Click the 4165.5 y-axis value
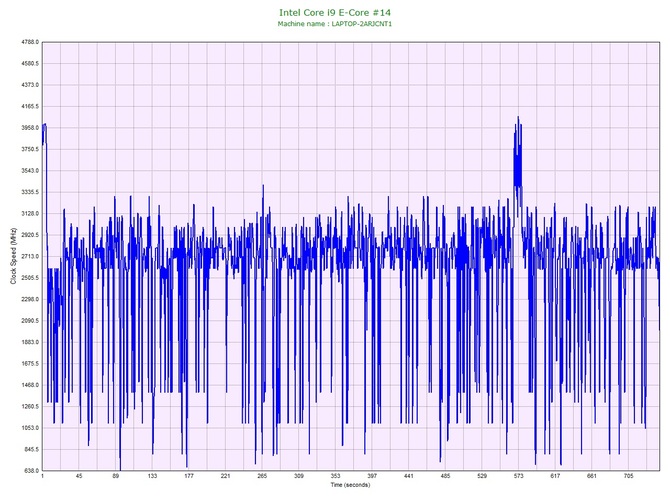670x502 pixels. pyautogui.click(x=30, y=106)
